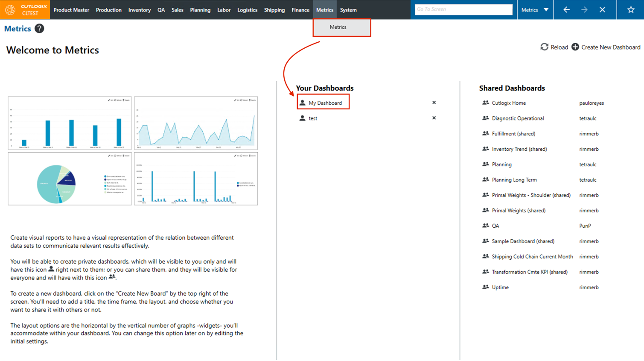Click the help question mark icon
The width and height of the screenshot is (644, 361).
pyautogui.click(x=39, y=29)
